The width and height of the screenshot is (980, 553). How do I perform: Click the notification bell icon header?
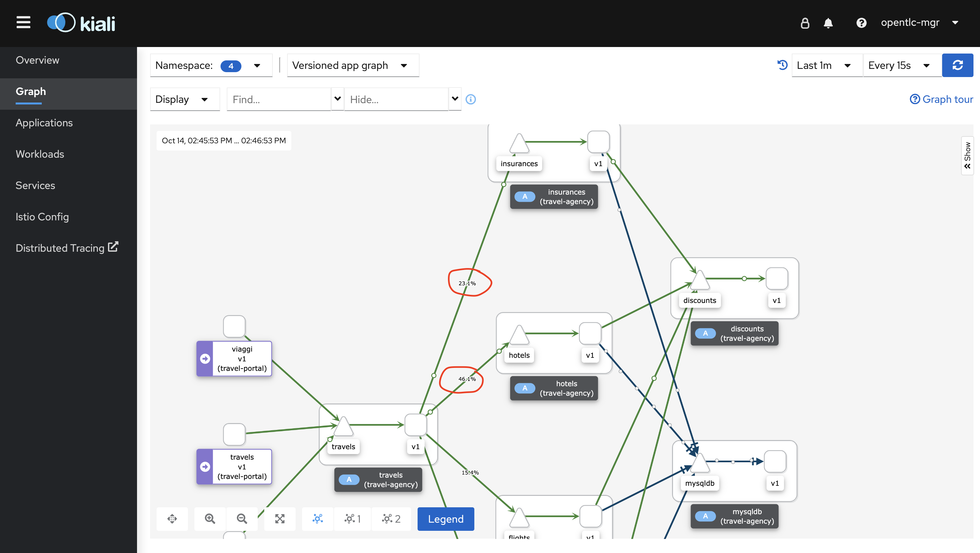click(829, 22)
